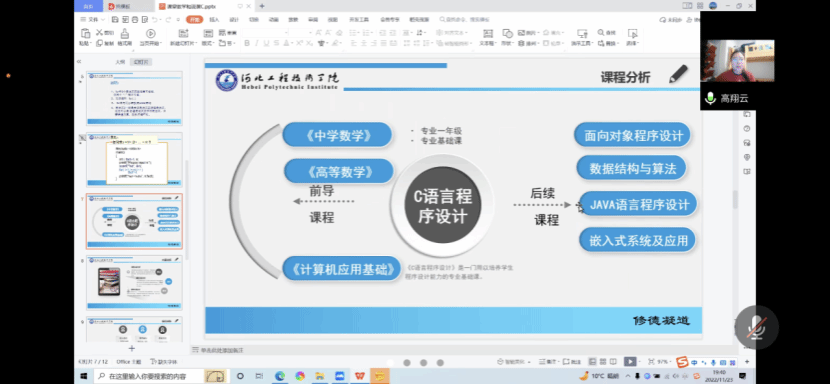Toggle Italic formatting button
This screenshot has width=830, height=384.
(x=257, y=43)
